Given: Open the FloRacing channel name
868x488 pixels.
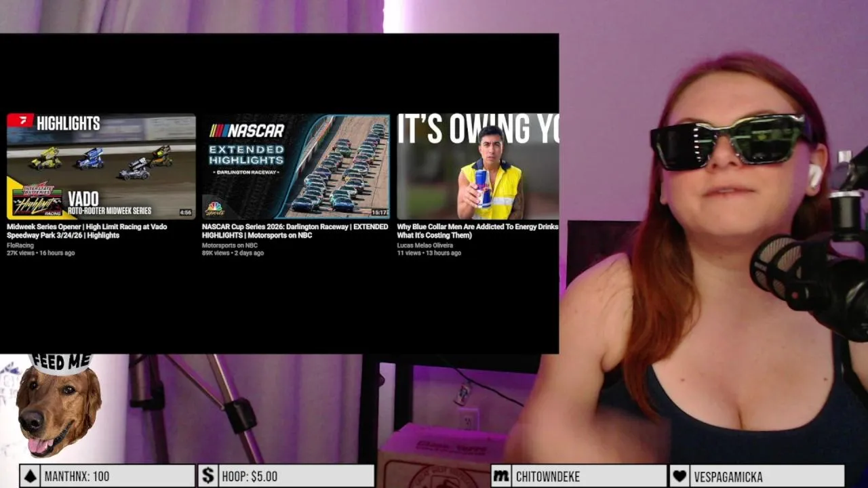Looking at the screenshot, I should [x=20, y=245].
